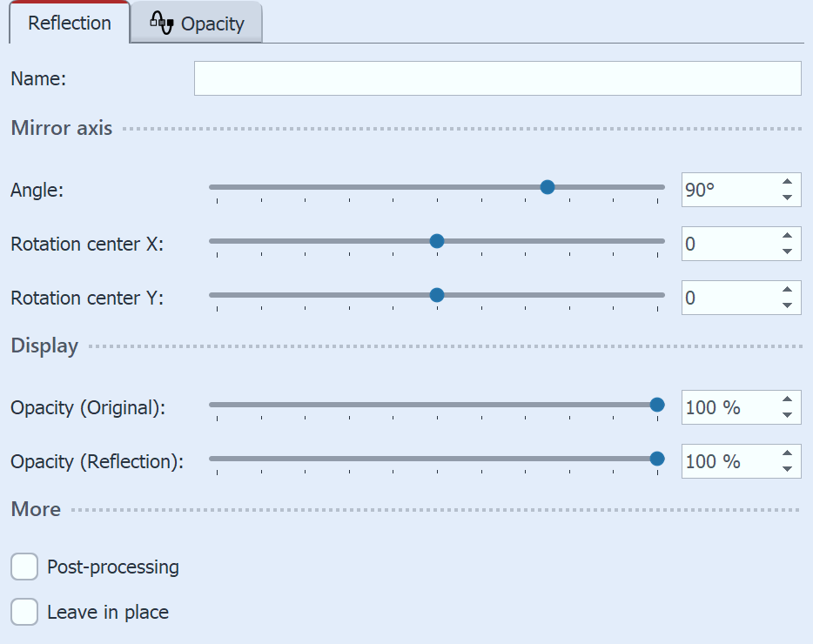
Task: Increase the Angle value with its up arrow
Action: 788,181
